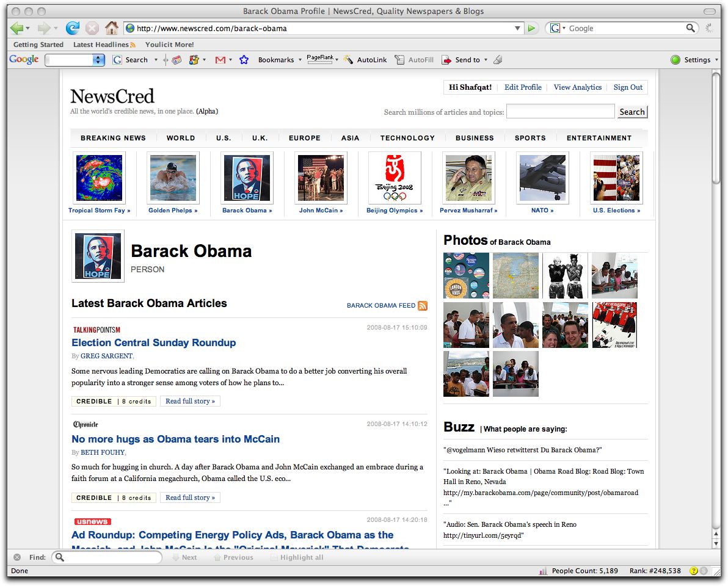This screenshot has height=586, width=728.
Task: Click the Edit Profile link
Action: tap(523, 87)
